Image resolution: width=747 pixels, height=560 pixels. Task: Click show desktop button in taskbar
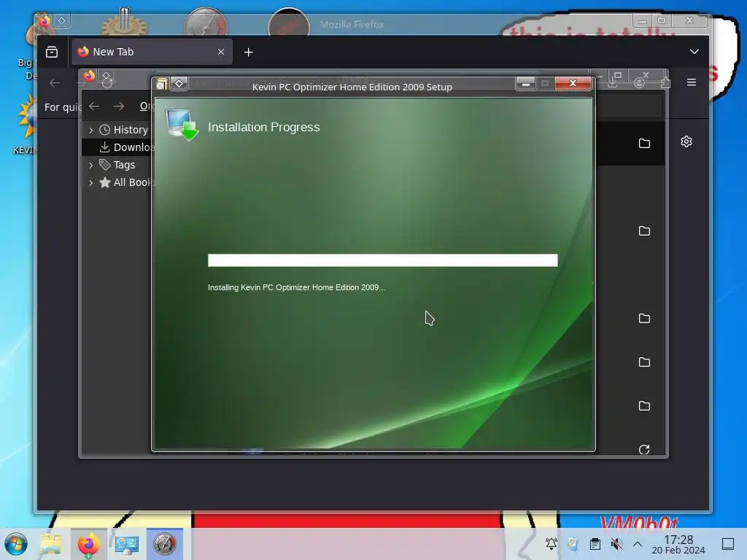click(x=728, y=544)
